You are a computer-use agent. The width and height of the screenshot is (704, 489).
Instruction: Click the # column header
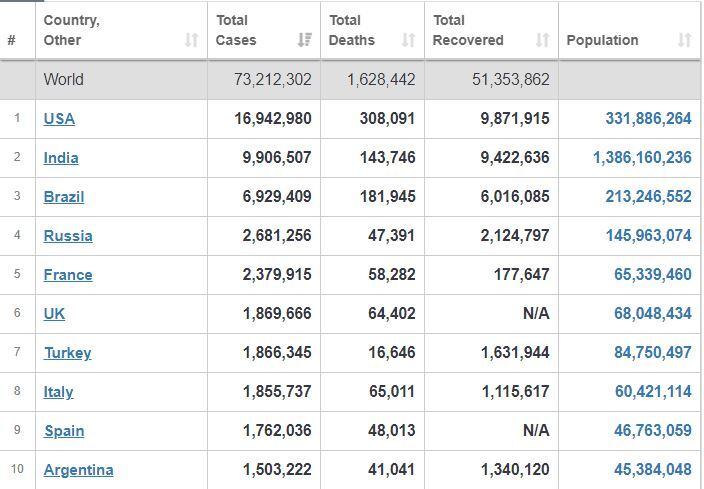click(12, 40)
